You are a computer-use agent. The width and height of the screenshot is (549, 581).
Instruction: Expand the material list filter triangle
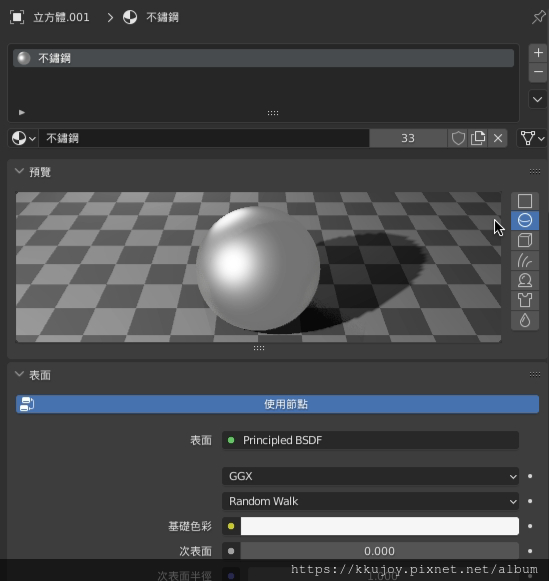coord(22,112)
